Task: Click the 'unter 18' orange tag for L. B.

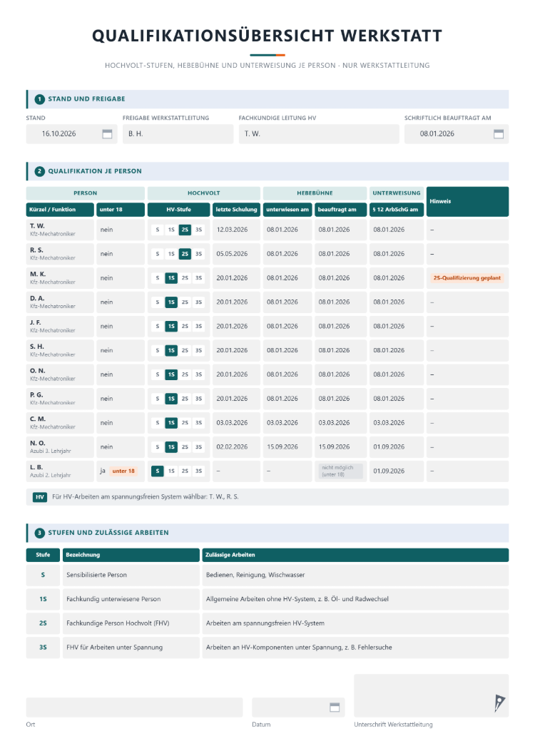Action: pyautogui.click(x=123, y=471)
